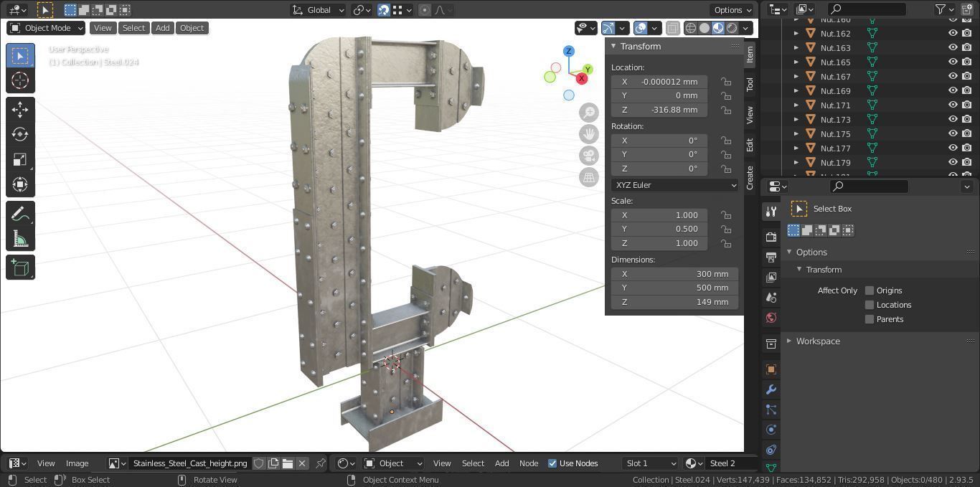Open the image editor Image menu
Viewport: 980px width, 487px height.
(77, 463)
